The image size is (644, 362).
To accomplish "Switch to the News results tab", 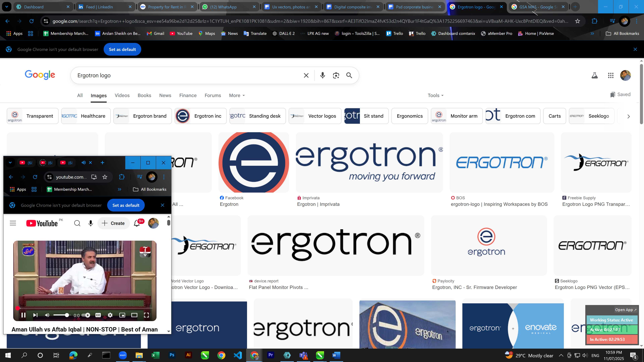I will [x=165, y=95].
